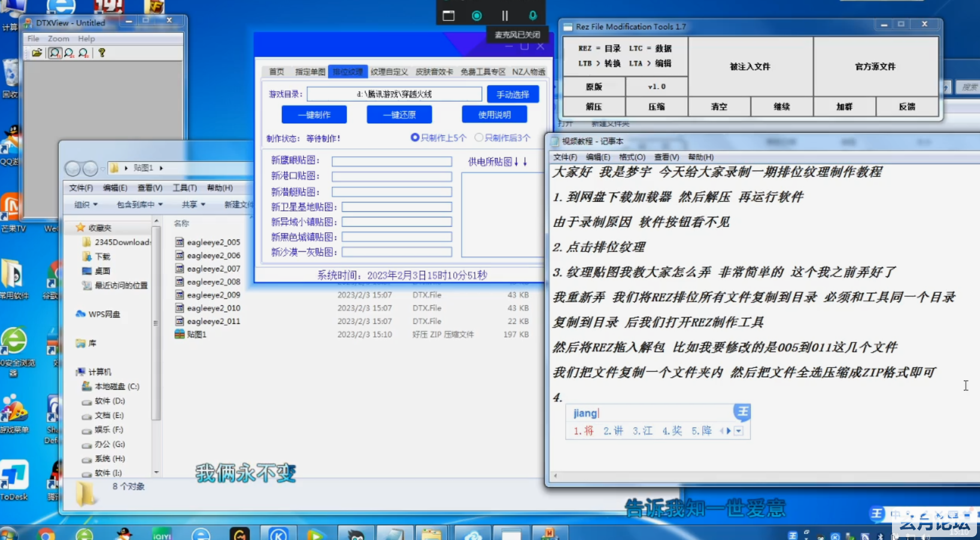This screenshot has width=980, height=540.
Task: Click the question mark help icon in DTXView
Action: tap(102, 53)
